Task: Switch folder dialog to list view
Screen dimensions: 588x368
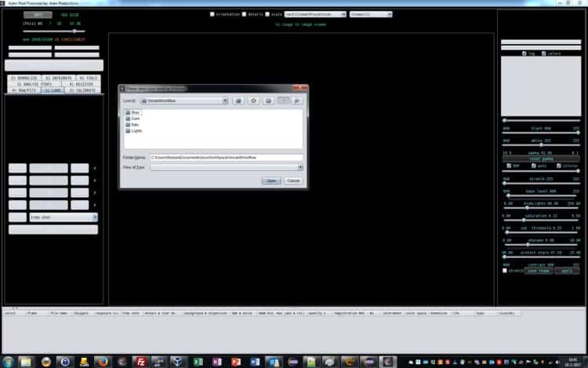Action: [x=284, y=101]
